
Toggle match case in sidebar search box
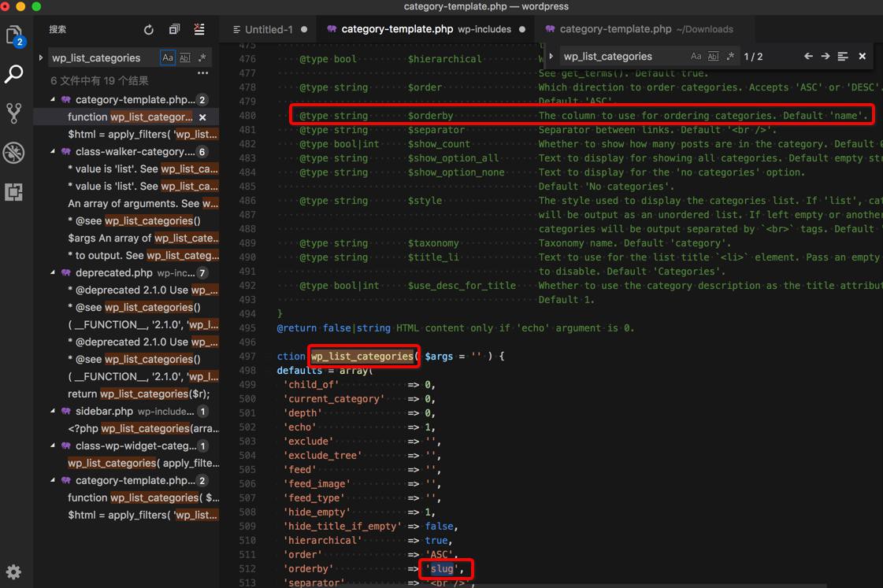click(168, 57)
